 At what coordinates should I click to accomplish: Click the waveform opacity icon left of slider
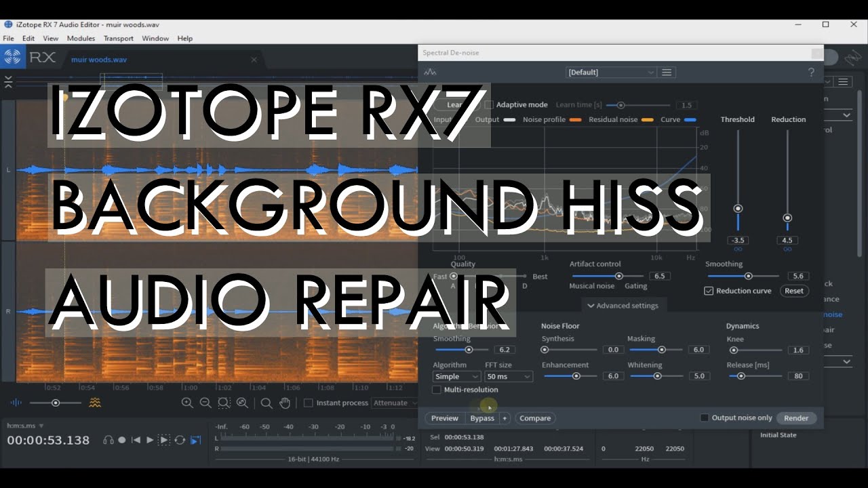(x=16, y=403)
